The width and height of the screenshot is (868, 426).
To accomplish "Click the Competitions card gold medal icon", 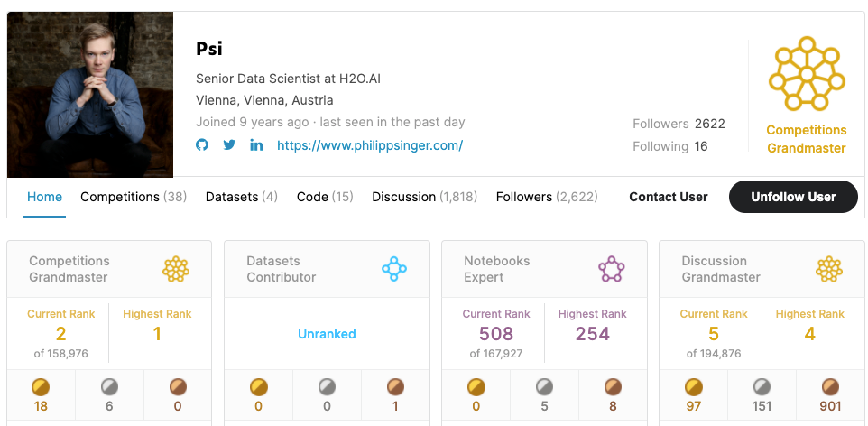I will coord(41,387).
